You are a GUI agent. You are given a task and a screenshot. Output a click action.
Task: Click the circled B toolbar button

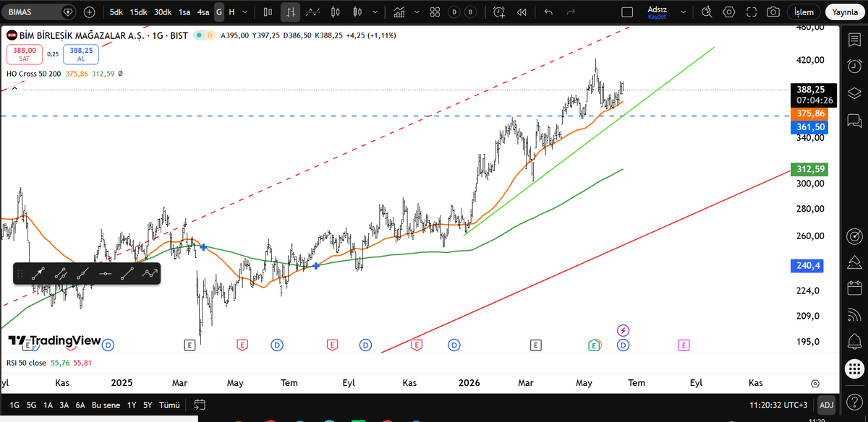click(x=471, y=12)
